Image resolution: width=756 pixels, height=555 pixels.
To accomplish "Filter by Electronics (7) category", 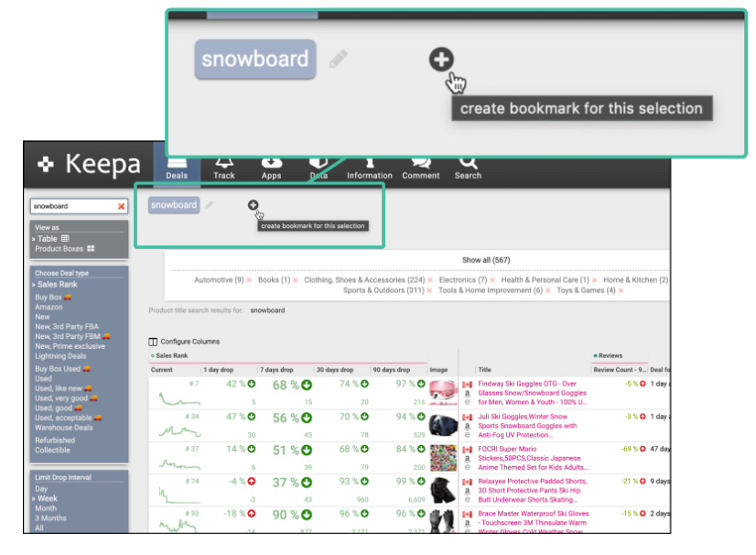I will point(463,280).
